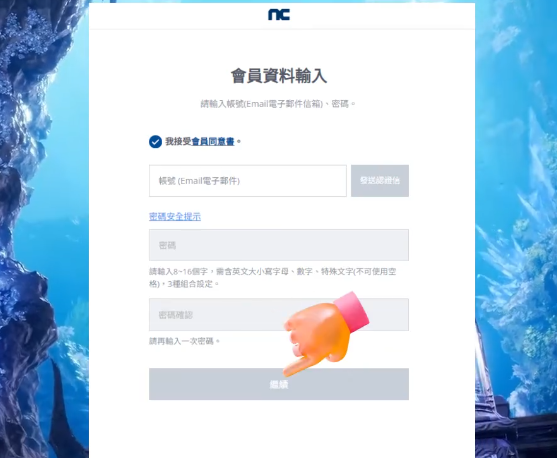Open the 會員同意書 agreement link
The image size is (557, 458).
(213, 141)
